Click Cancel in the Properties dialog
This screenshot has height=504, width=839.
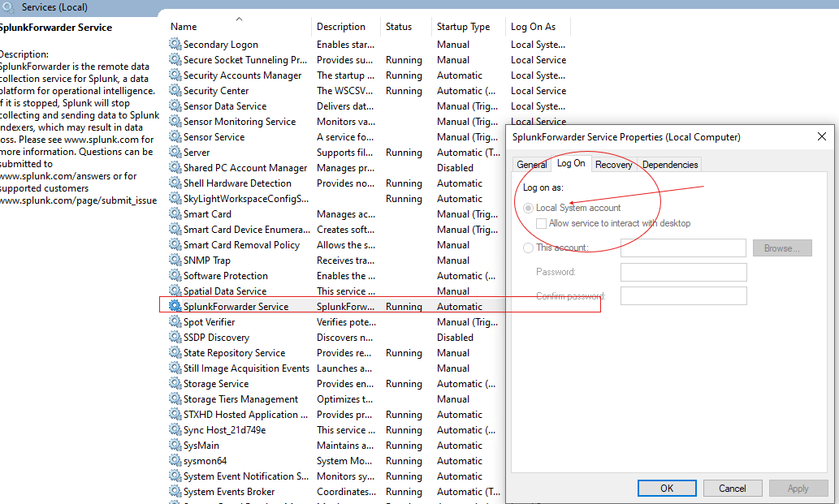click(732, 488)
